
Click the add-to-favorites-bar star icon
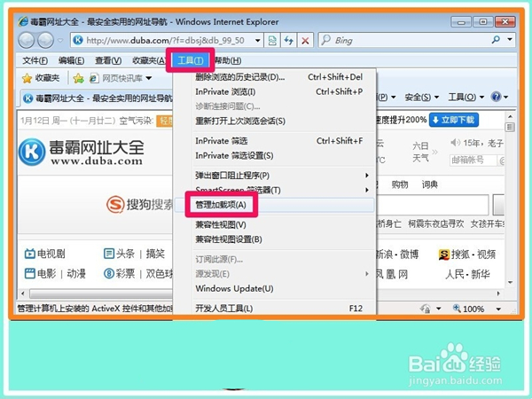coord(78,78)
